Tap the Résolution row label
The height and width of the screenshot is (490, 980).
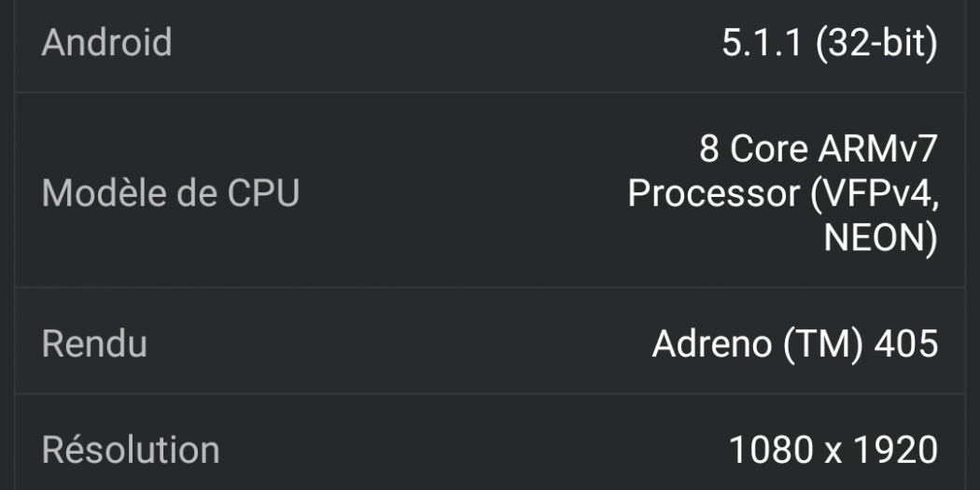pos(131,449)
